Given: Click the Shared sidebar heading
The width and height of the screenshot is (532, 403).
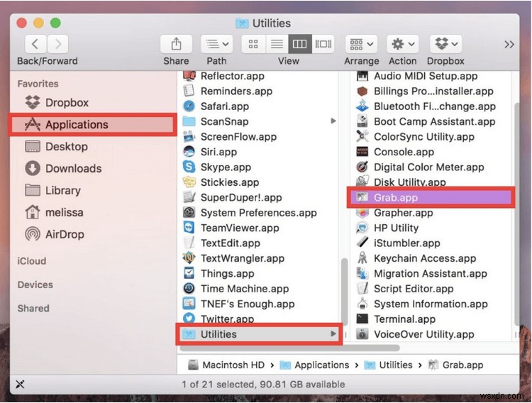Looking at the screenshot, I should pyautogui.click(x=33, y=308).
